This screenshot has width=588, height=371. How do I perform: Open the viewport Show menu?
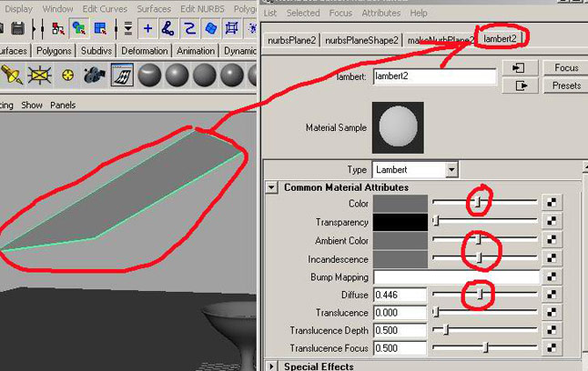pyautogui.click(x=32, y=105)
